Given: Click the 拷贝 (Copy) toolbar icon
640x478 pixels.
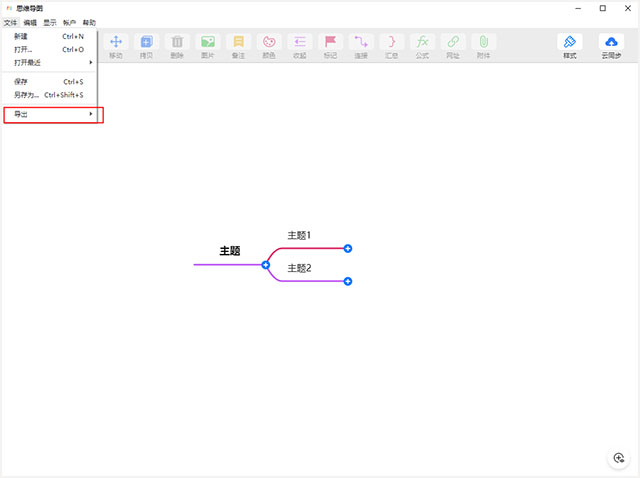Looking at the screenshot, I should 147,43.
